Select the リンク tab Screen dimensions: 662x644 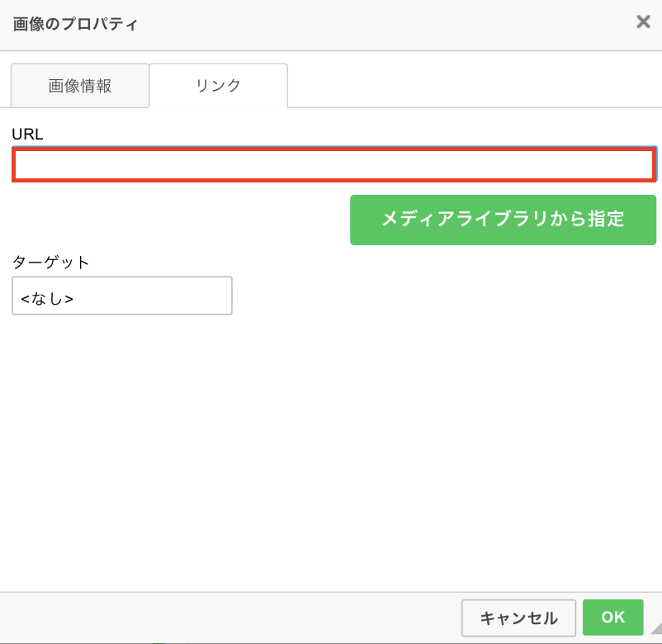(219, 86)
